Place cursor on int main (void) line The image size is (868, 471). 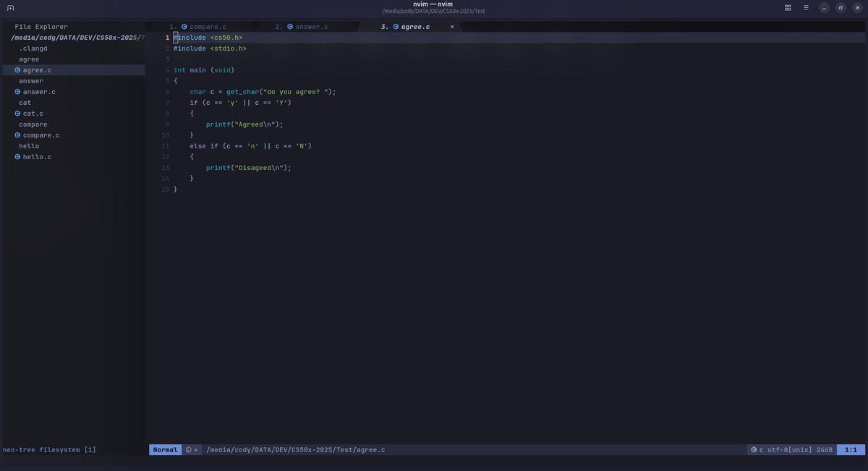204,70
